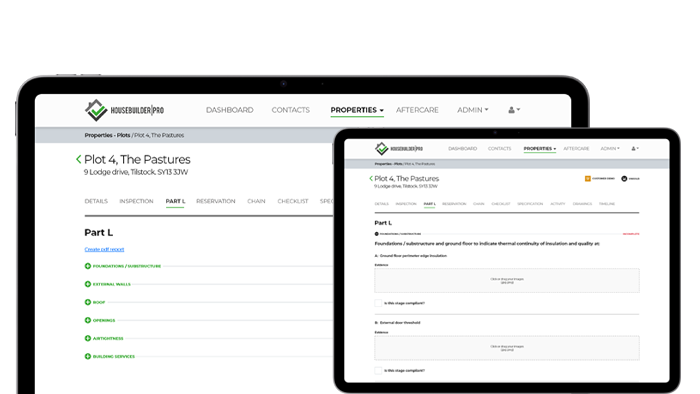Expand Building Services section
This screenshot has height=394, width=700.
click(110, 357)
